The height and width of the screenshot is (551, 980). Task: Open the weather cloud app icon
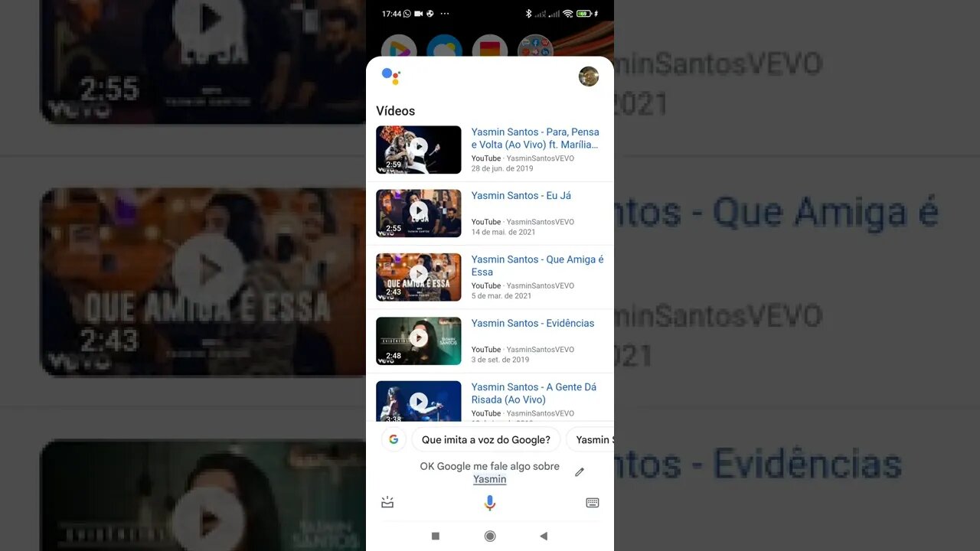click(445, 47)
